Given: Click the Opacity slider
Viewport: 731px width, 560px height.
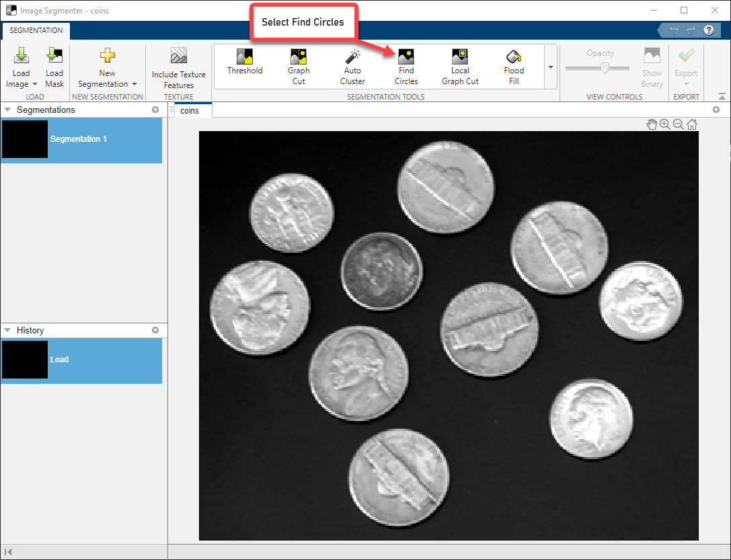Looking at the screenshot, I should (605, 68).
